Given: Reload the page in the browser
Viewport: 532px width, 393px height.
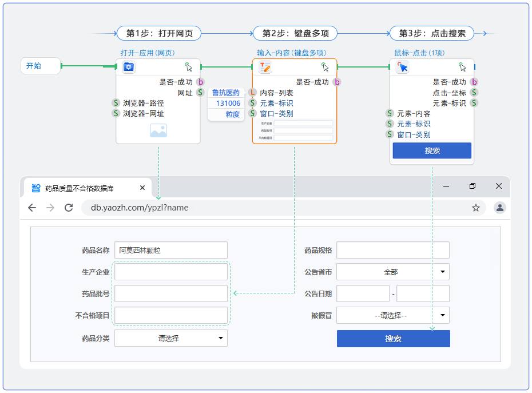Looking at the screenshot, I should (69, 208).
